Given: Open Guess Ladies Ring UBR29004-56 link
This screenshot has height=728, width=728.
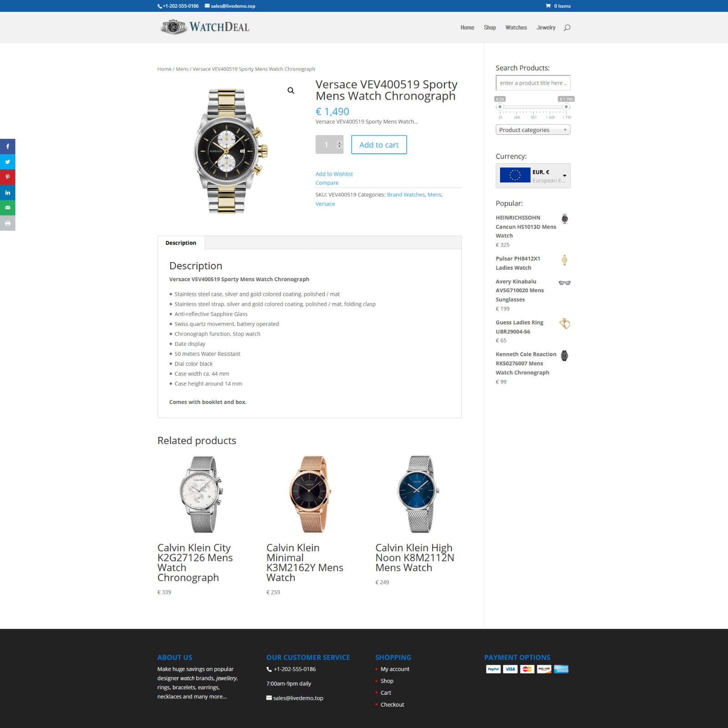Looking at the screenshot, I should pos(520,327).
